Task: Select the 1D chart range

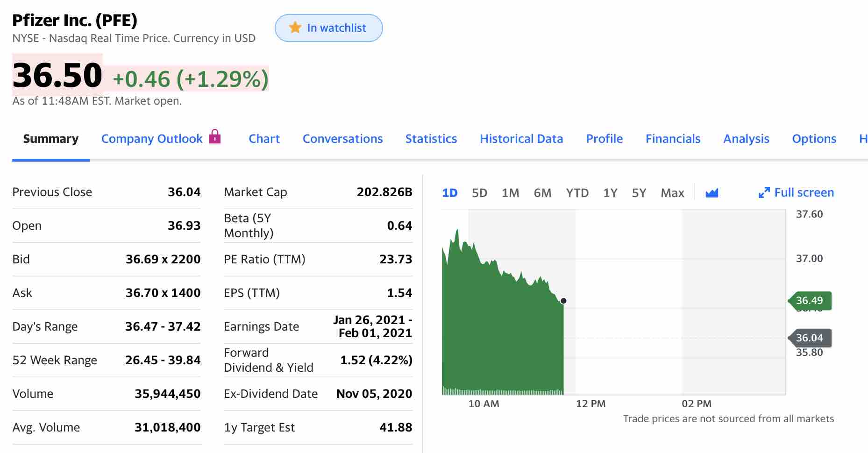Action: point(449,193)
